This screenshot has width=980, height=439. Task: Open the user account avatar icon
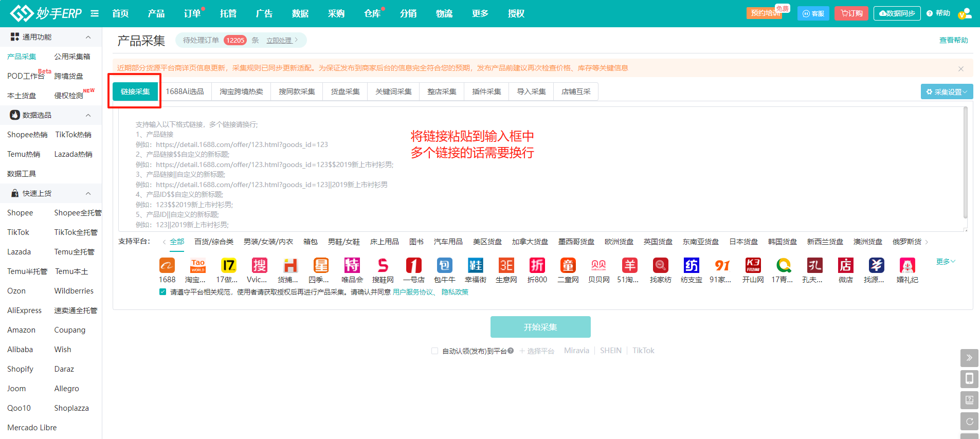965,13
